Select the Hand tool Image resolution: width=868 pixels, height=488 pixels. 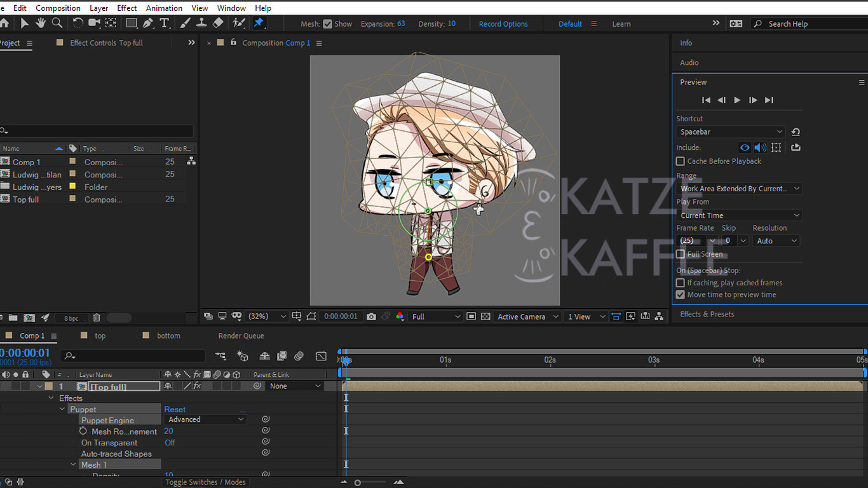pos(40,24)
